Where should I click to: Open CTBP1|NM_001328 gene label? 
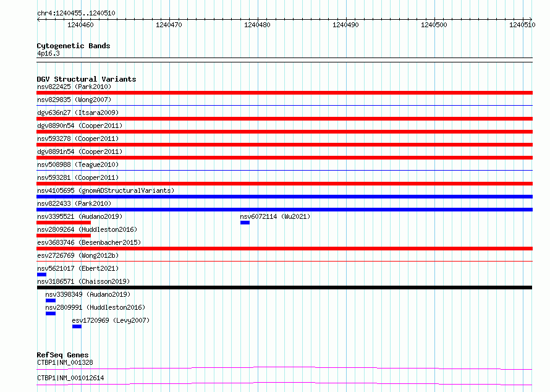pyautogui.click(x=65, y=362)
